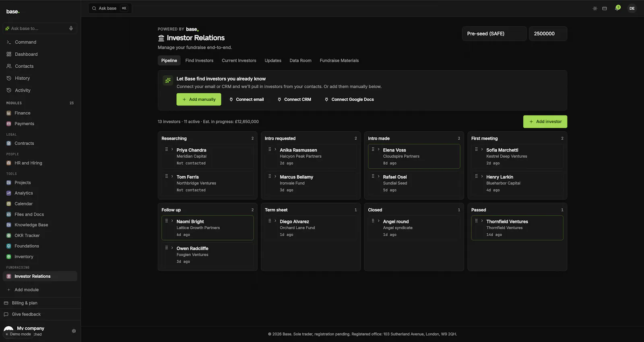Switch to the Find Investors tab
644x342 pixels.
tap(199, 61)
